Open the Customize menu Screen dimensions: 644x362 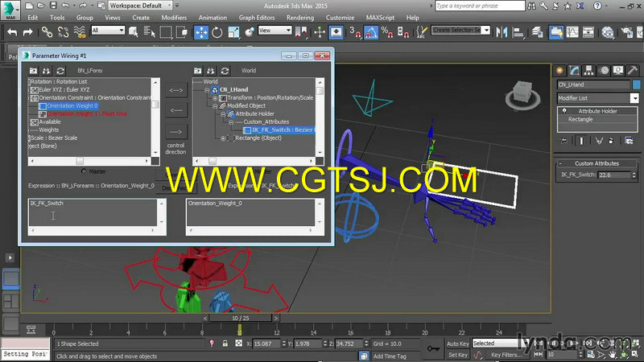[340, 18]
